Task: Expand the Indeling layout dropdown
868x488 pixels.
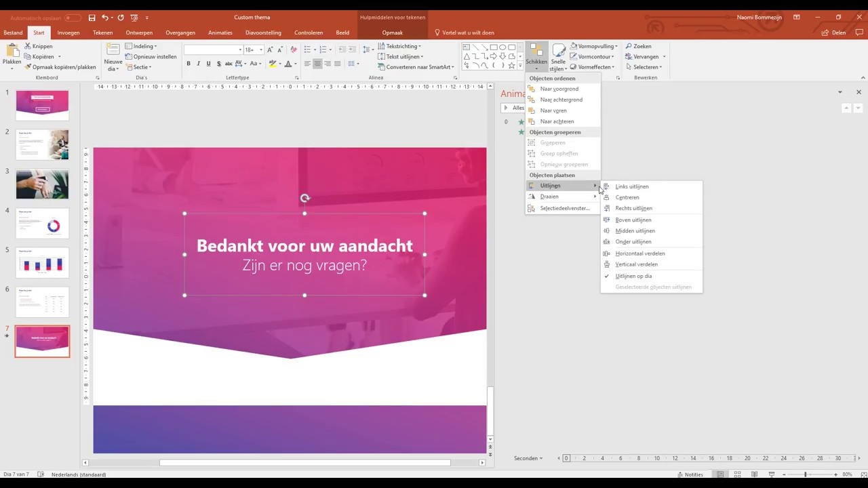Action: pyautogui.click(x=141, y=46)
